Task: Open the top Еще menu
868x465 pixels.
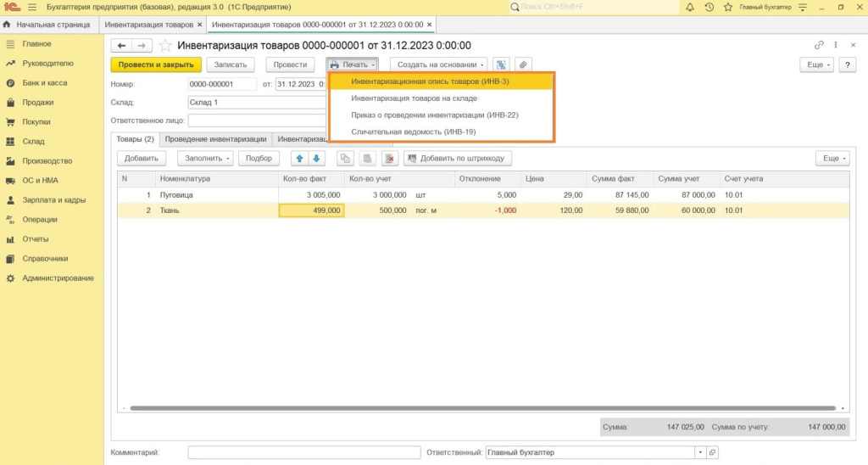Action: click(x=816, y=64)
